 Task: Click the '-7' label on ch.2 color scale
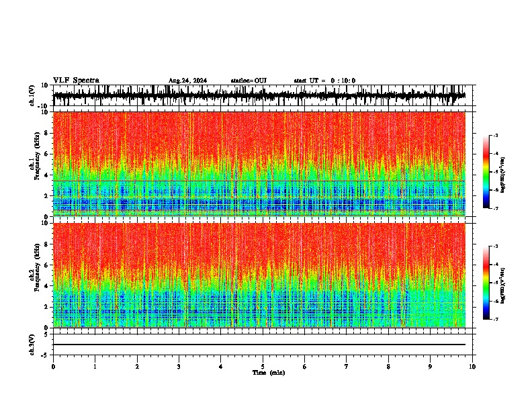[495, 319]
